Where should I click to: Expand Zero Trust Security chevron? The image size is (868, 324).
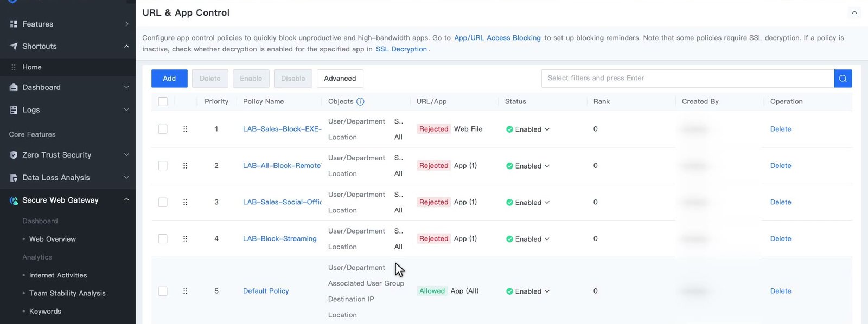(126, 155)
